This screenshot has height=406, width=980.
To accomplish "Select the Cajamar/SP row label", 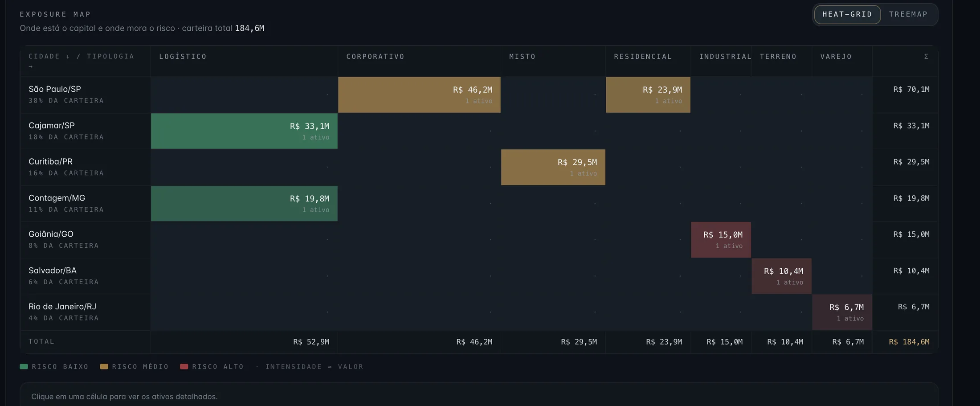I will pyautogui.click(x=85, y=131).
